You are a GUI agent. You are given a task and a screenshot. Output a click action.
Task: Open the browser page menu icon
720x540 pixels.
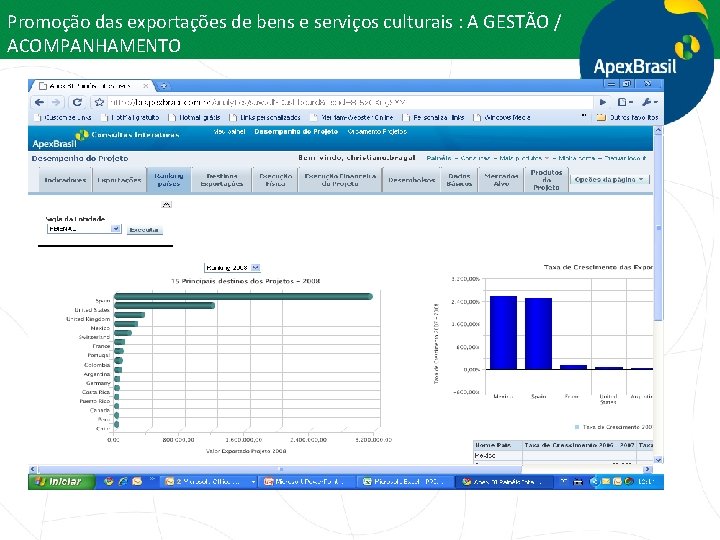point(624,102)
